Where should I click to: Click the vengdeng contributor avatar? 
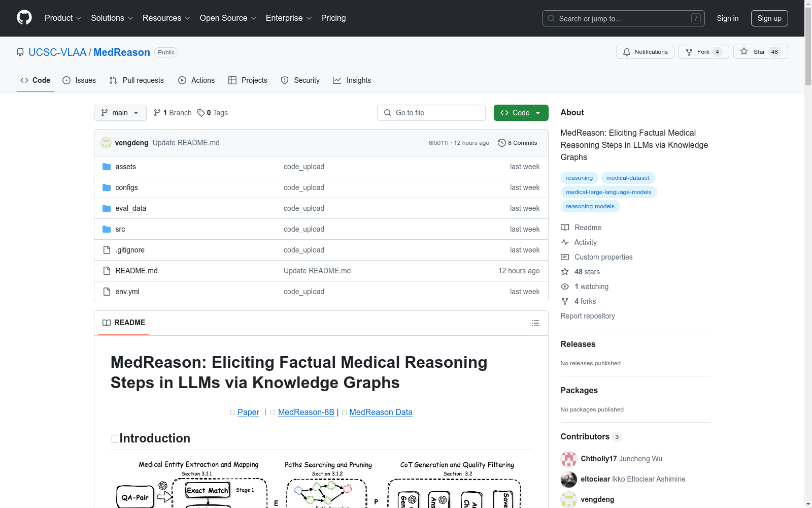click(x=569, y=499)
